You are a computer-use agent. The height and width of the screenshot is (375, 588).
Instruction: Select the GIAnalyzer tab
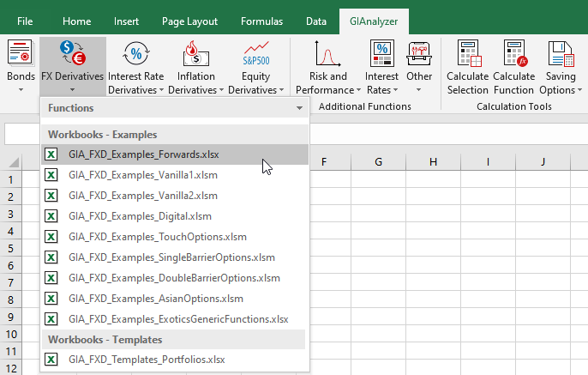(374, 21)
